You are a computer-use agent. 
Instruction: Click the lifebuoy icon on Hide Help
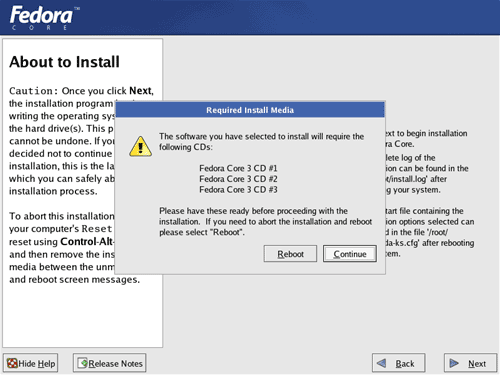[x=12, y=363]
